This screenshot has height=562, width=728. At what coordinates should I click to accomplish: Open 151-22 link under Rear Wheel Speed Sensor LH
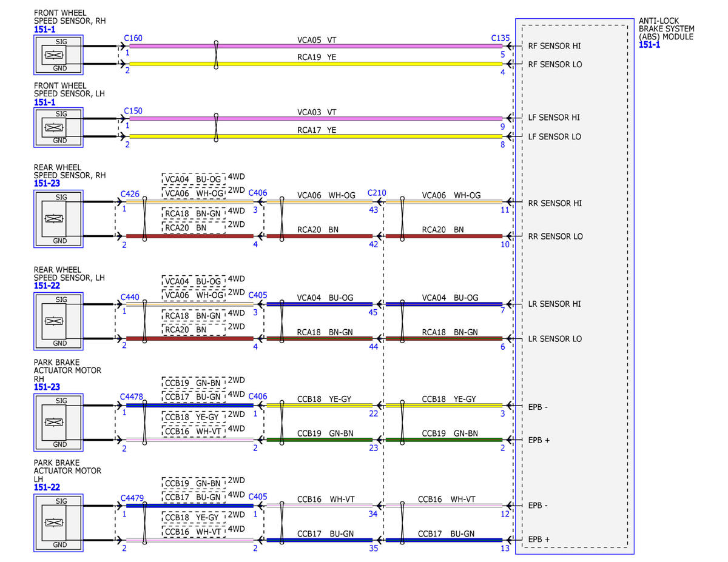pos(47,285)
